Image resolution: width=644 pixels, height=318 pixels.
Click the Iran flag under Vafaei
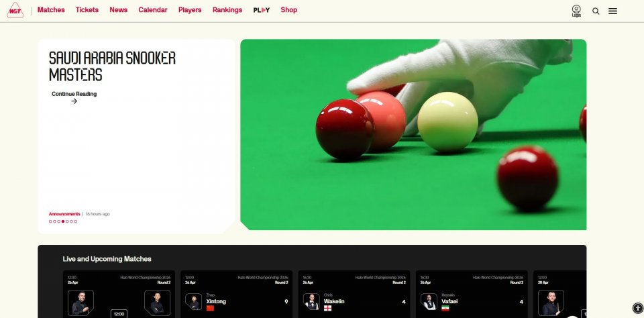(x=445, y=309)
